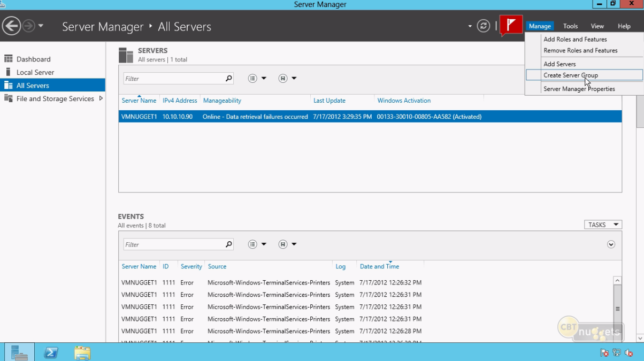
Task: Open Servers save query dropdown arrow
Action: pyautogui.click(x=294, y=79)
